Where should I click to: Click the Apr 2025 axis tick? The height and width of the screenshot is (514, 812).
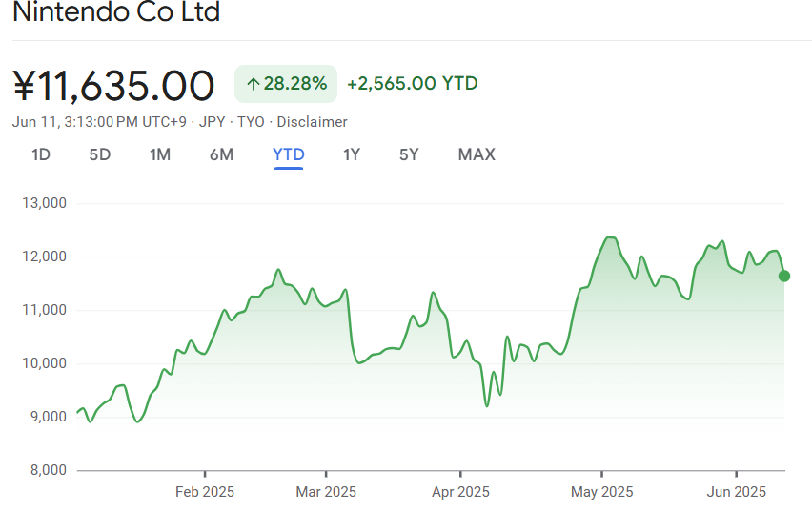pos(460,474)
